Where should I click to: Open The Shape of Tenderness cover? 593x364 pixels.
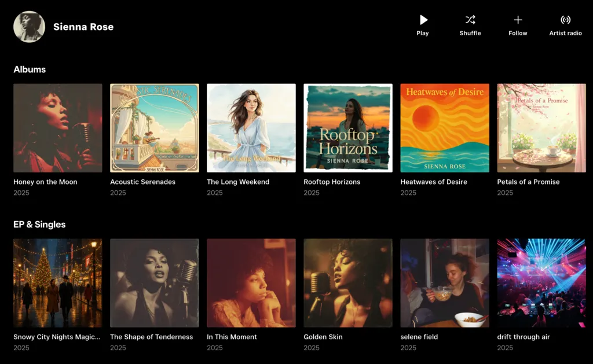pyautogui.click(x=155, y=283)
